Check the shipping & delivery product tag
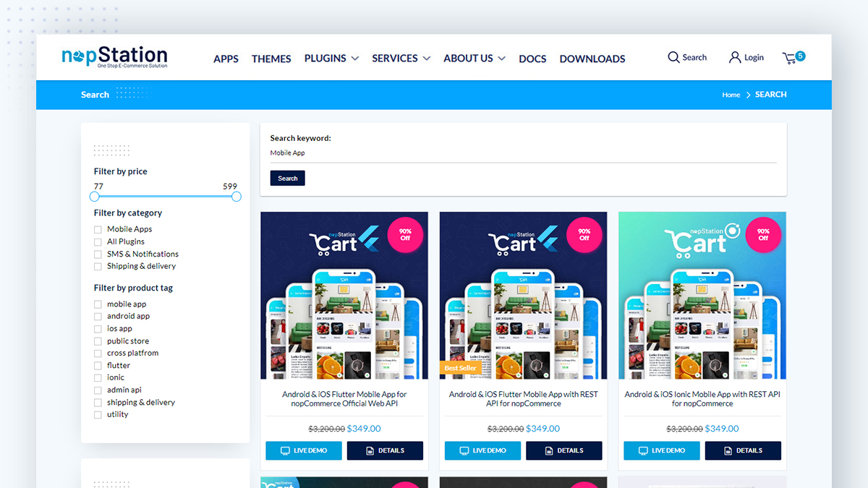The width and height of the screenshot is (868, 488). (98, 403)
